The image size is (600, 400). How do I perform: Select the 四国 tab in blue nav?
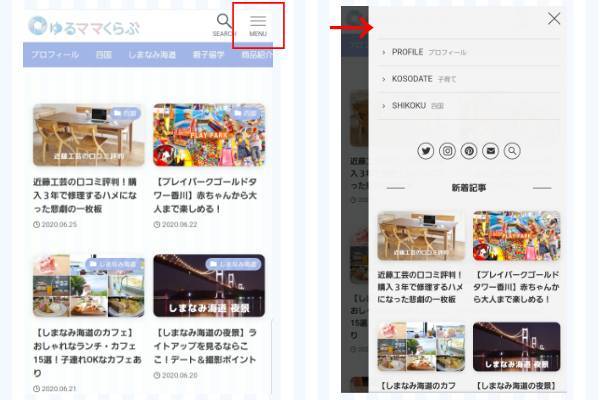point(104,55)
